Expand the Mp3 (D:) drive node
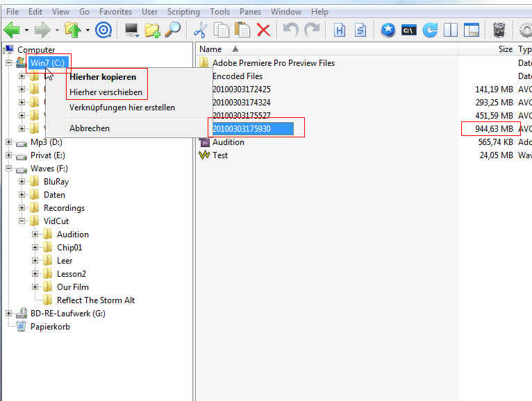The image size is (532, 401). tap(9, 142)
